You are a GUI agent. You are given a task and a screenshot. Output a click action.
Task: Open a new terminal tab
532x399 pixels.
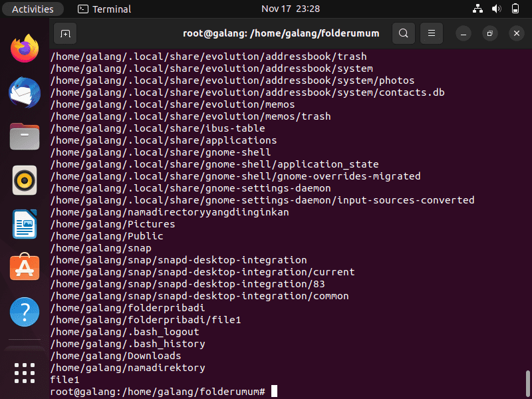point(65,33)
